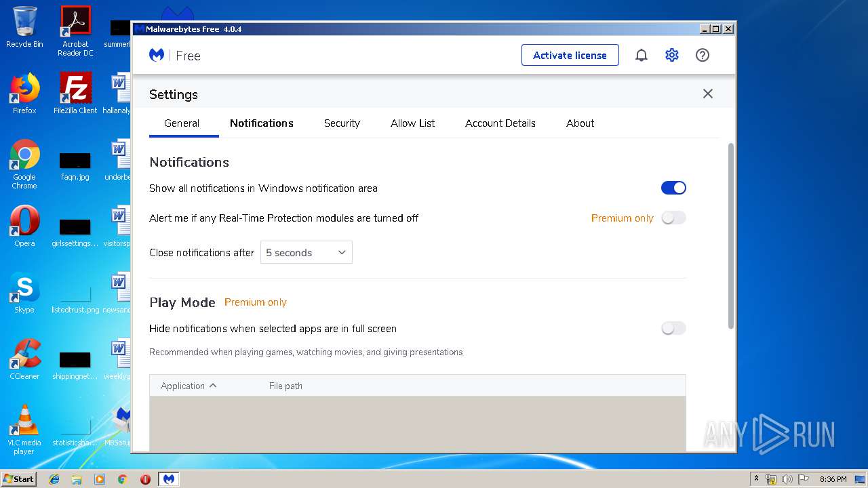
Task: Click the taskbar clock
Action: click(x=833, y=479)
